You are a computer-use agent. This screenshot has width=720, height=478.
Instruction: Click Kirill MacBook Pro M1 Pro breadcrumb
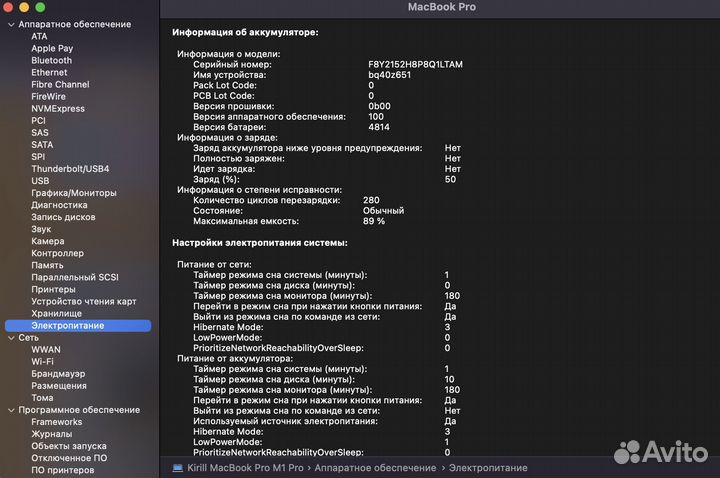pos(245,468)
